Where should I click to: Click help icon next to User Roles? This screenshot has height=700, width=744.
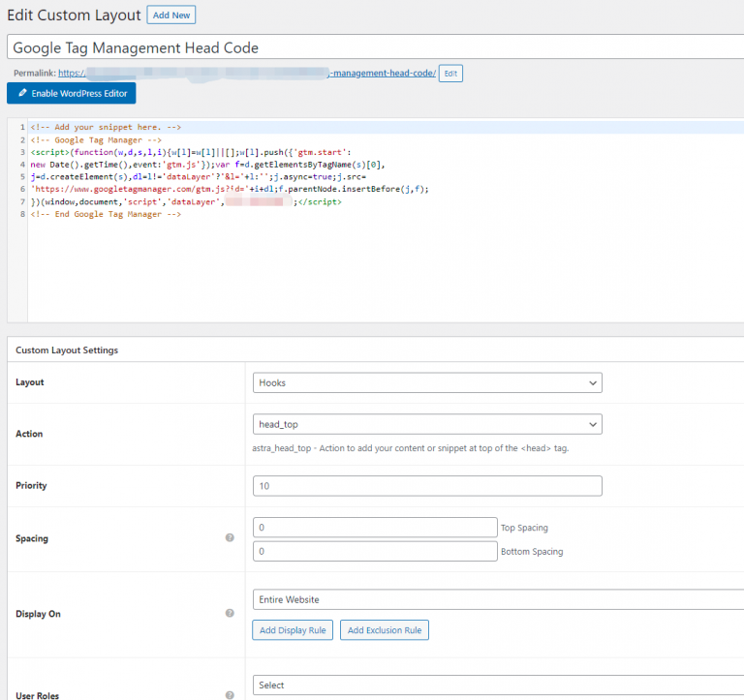pos(230,695)
